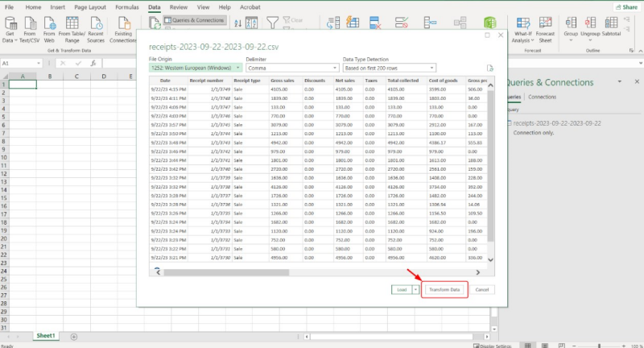Click the From Text/CSV icon
This screenshot has height=348, width=644.
30,24
